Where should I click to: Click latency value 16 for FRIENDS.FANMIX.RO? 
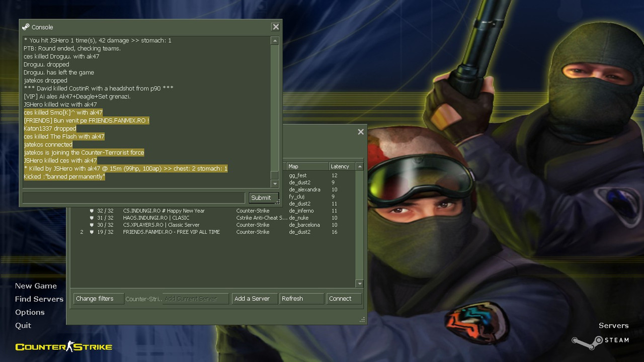point(335,232)
